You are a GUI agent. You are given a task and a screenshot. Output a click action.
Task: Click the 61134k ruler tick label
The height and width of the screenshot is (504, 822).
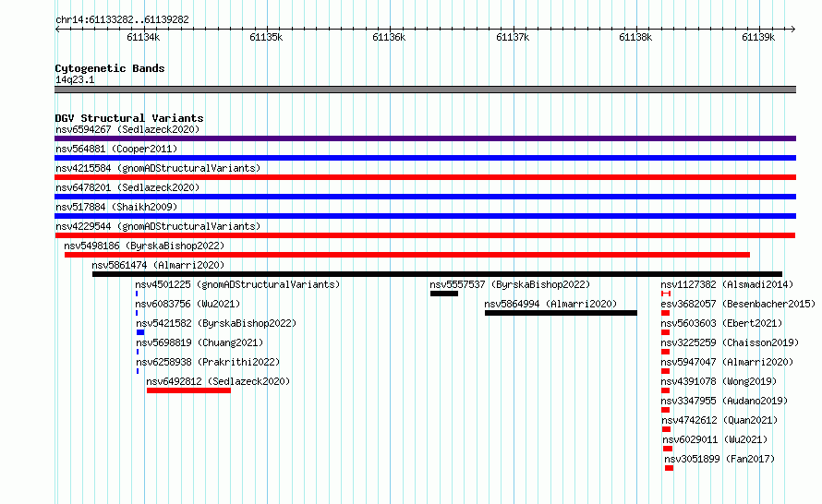point(143,37)
